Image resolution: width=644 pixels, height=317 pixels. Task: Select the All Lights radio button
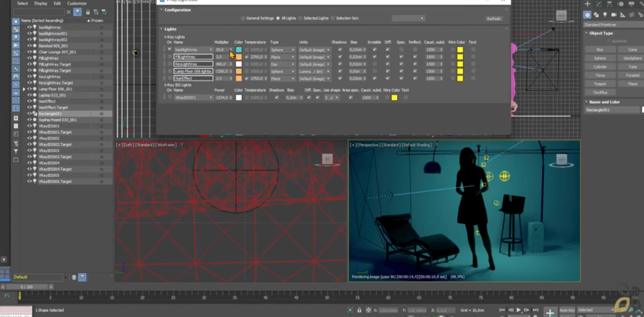pyautogui.click(x=278, y=18)
